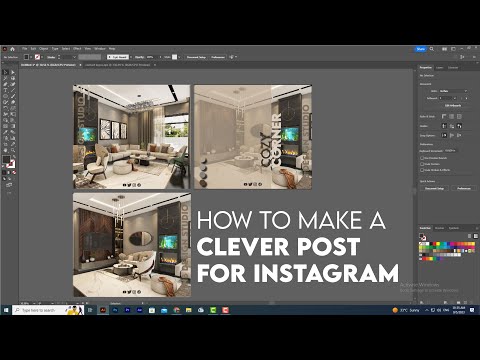Image resolution: width=480 pixels, height=360 pixels.
Task: Open the brush definition dropdown
Action: pyautogui.click(x=131, y=57)
